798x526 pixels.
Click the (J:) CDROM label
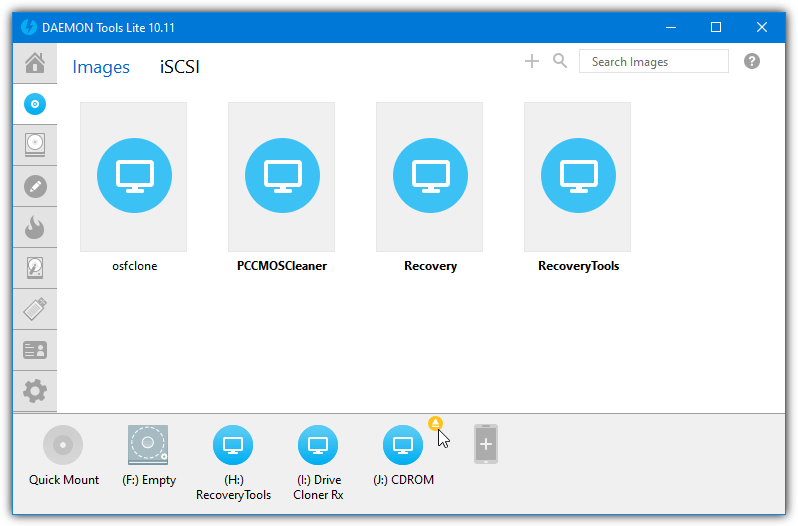point(404,480)
